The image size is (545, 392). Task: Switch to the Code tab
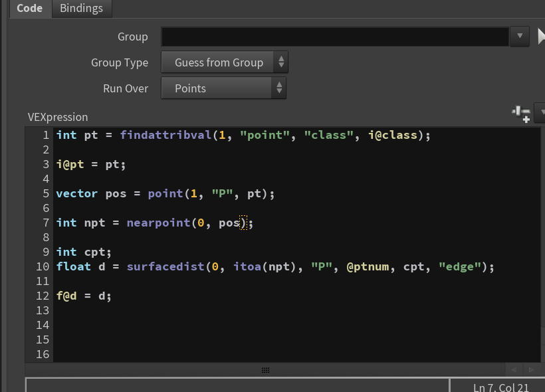(30, 9)
